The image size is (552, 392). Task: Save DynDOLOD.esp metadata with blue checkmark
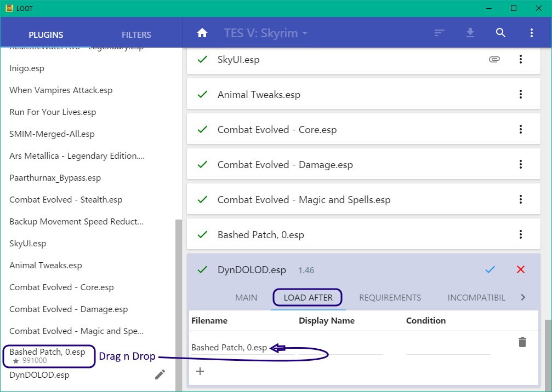(x=490, y=270)
